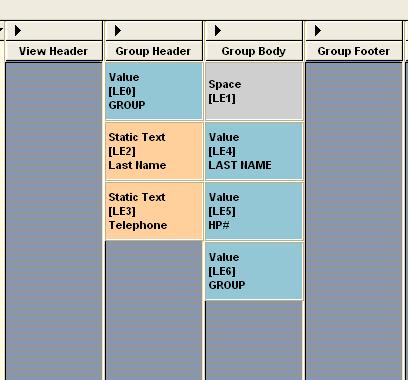Select the Value [LE0] GROUP element
The image size is (408, 380).
click(x=154, y=91)
